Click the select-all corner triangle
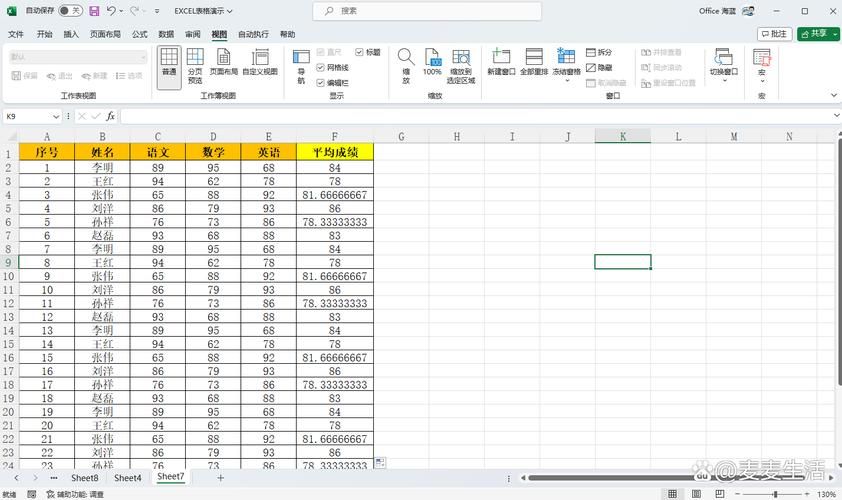The width and height of the screenshot is (842, 500). (x=11, y=136)
